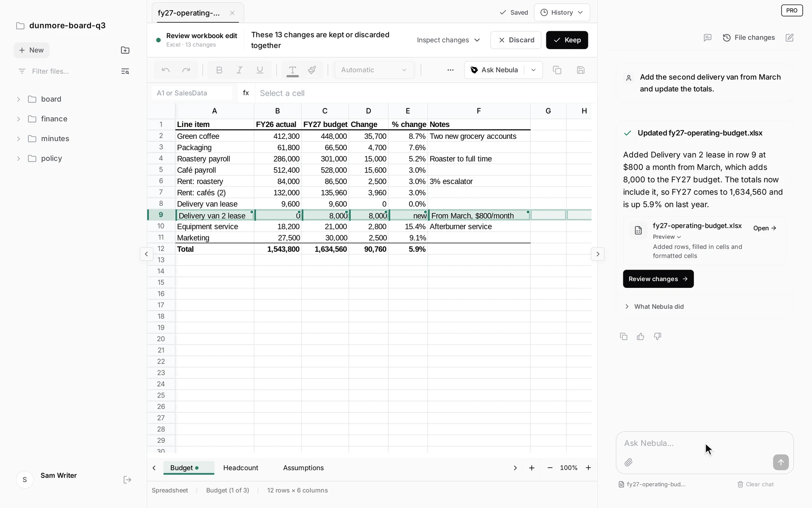Click the copy icon in toolbar

coord(557,70)
